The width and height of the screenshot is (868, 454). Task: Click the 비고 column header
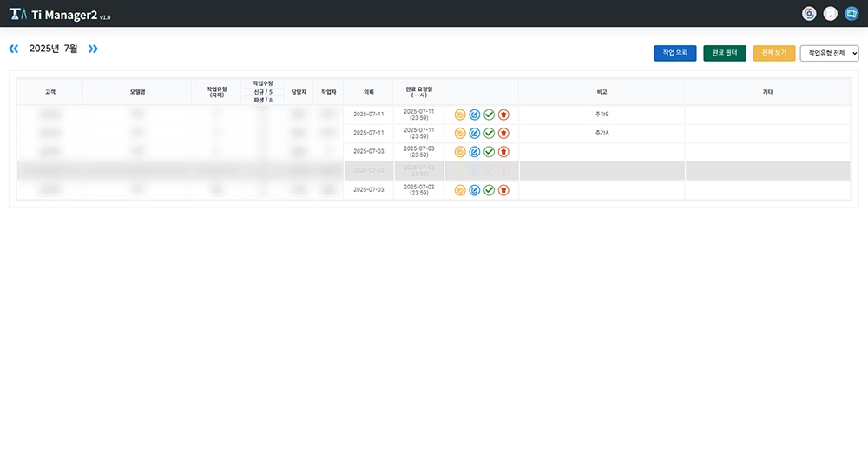coord(602,92)
